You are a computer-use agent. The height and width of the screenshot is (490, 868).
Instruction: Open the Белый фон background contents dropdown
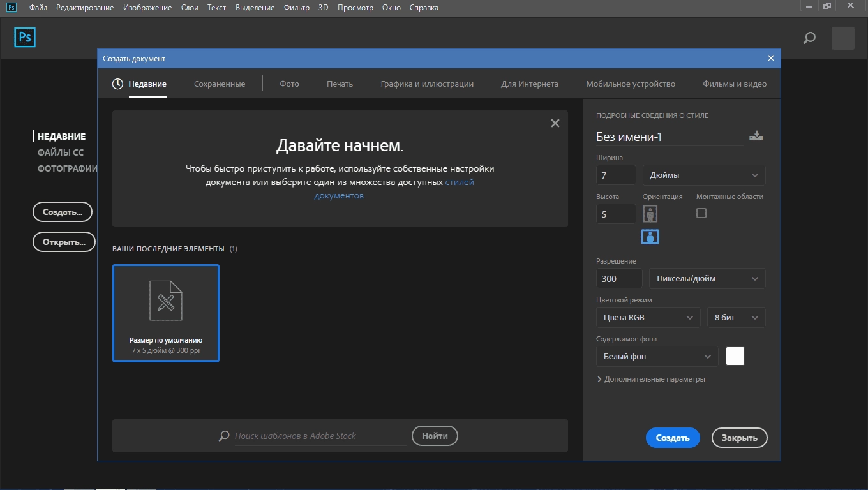(x=657, y=356)
